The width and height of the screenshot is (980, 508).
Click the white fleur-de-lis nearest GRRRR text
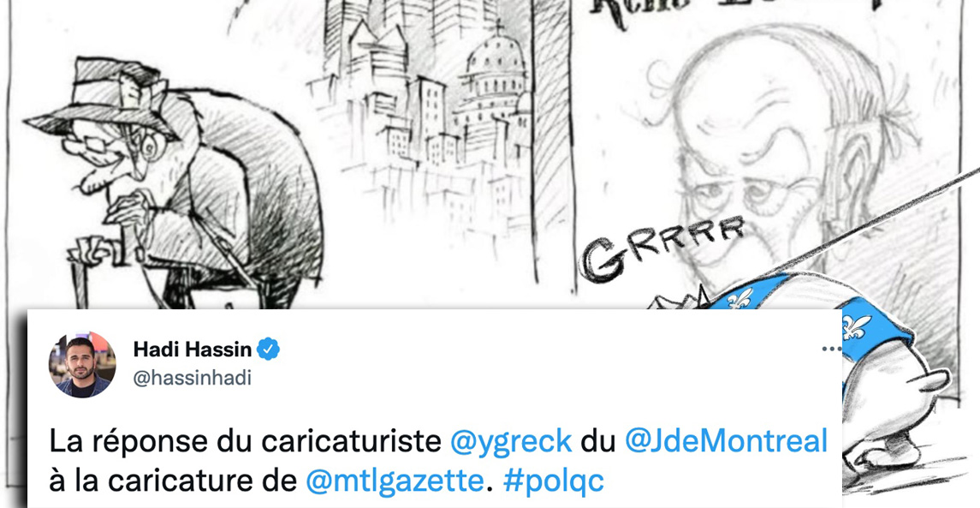click(740, 298)
